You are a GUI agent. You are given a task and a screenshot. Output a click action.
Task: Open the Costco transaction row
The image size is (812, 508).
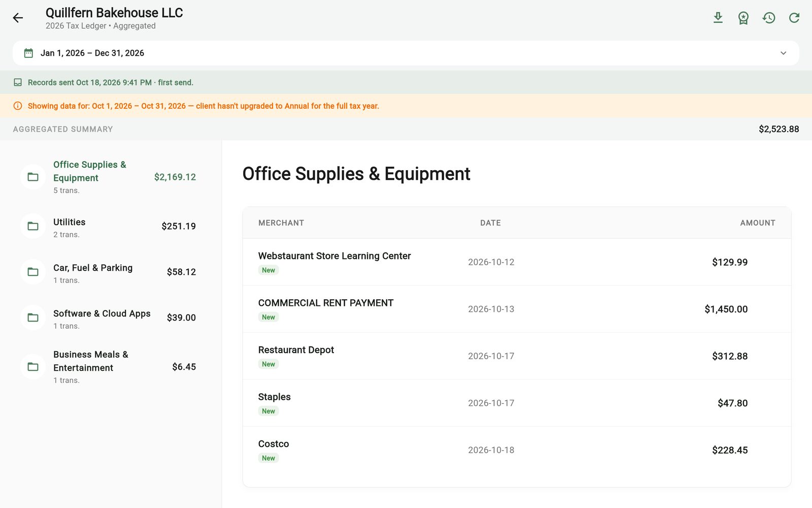517,450
